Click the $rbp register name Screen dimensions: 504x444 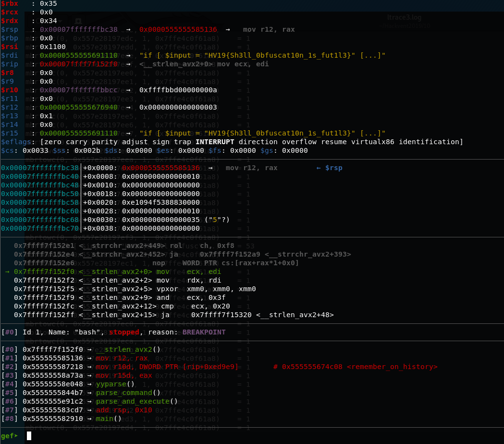(x=10, y=38)
